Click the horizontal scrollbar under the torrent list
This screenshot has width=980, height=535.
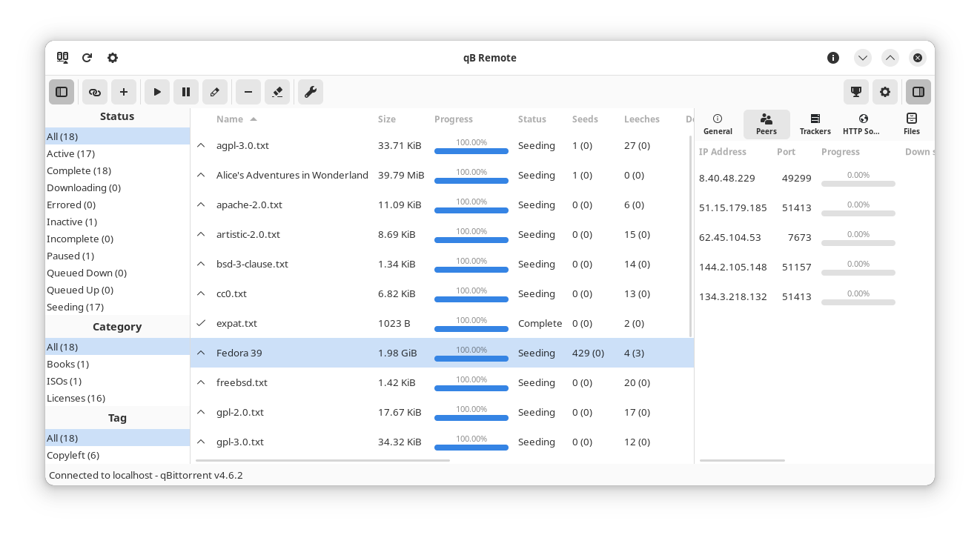[322, 460]
